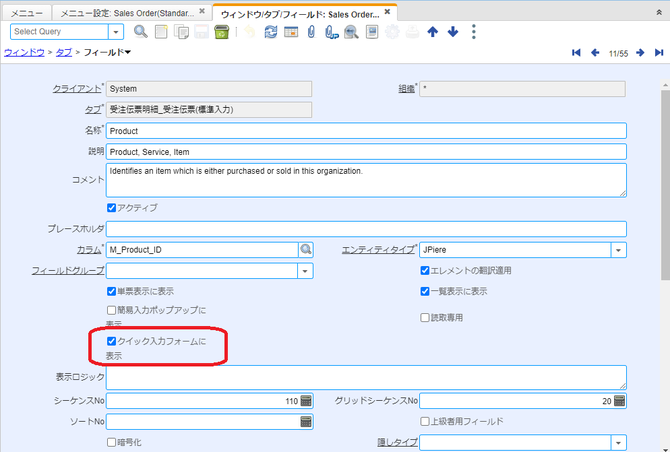Switch to the メニュー tab
Screen dimensions: 670x452
click(x=26, y=13)
